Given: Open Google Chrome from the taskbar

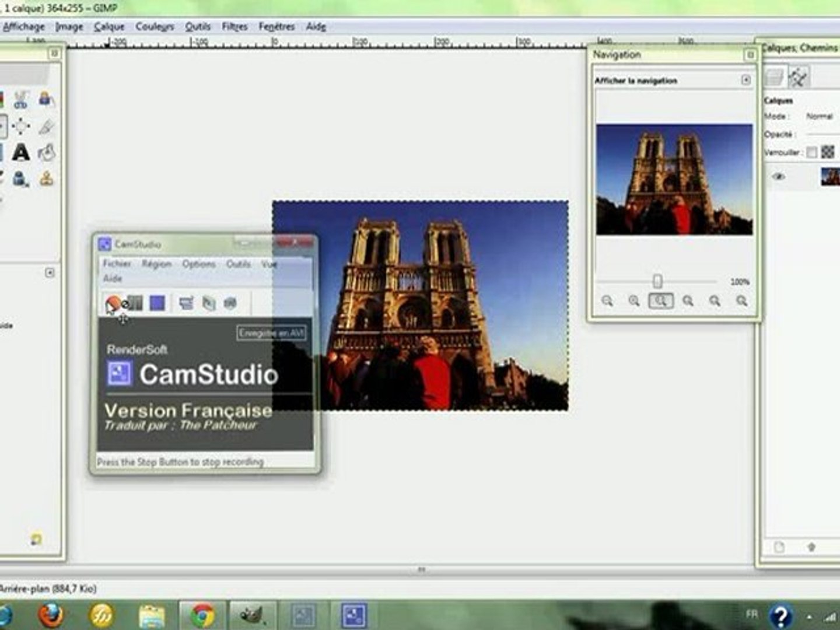Looking at the screenshot, I should pos(202,615).
